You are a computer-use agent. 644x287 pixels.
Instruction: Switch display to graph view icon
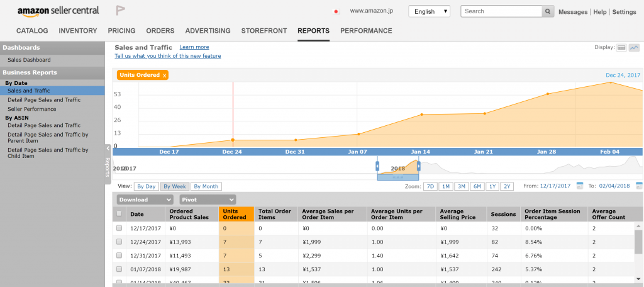pos(634,48)
